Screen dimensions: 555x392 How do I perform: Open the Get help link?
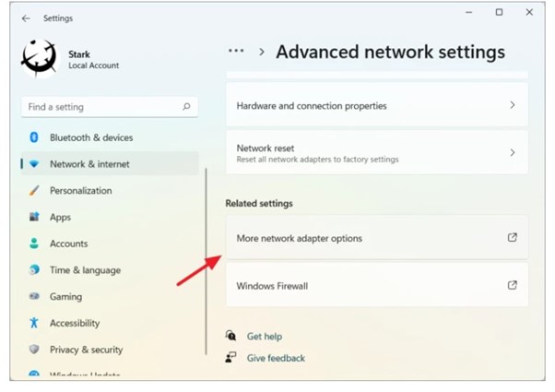264,337
